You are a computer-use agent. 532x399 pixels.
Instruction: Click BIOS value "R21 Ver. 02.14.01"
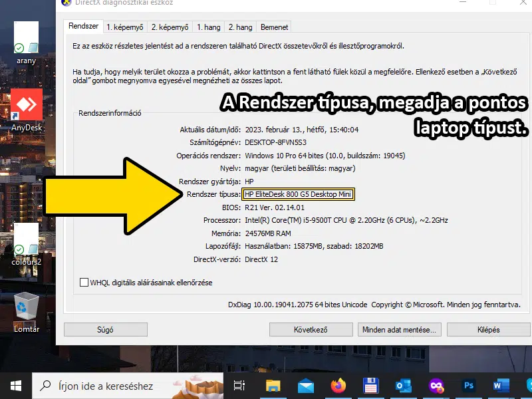tap(275, 207)
